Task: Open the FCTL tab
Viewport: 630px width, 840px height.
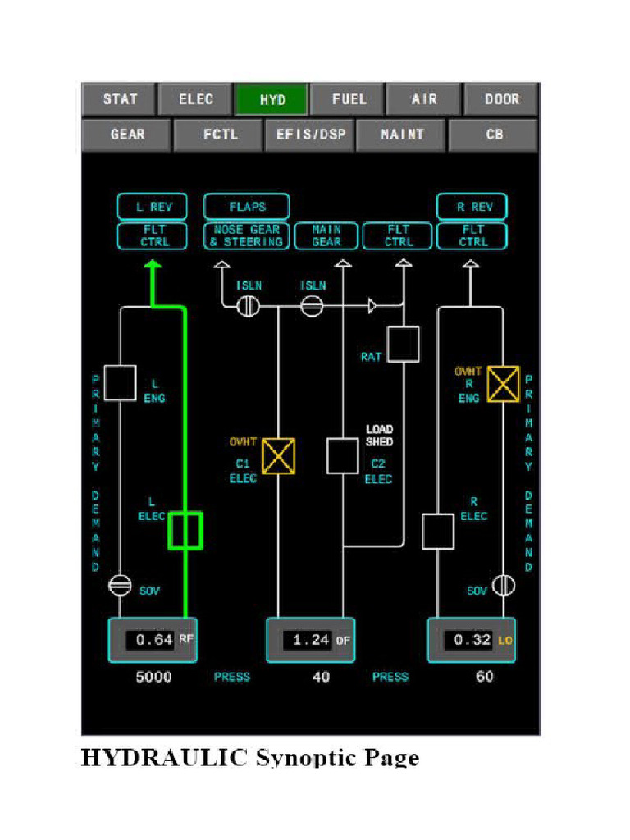Action: [220, 135]
